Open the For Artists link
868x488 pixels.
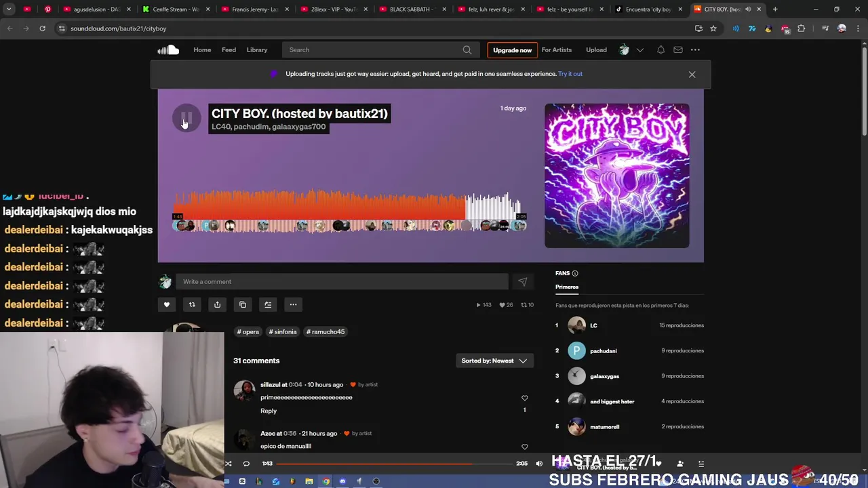557,49
